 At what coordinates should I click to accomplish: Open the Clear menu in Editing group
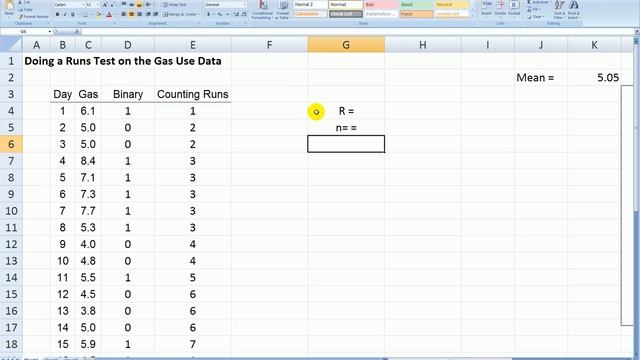[536, 17]
